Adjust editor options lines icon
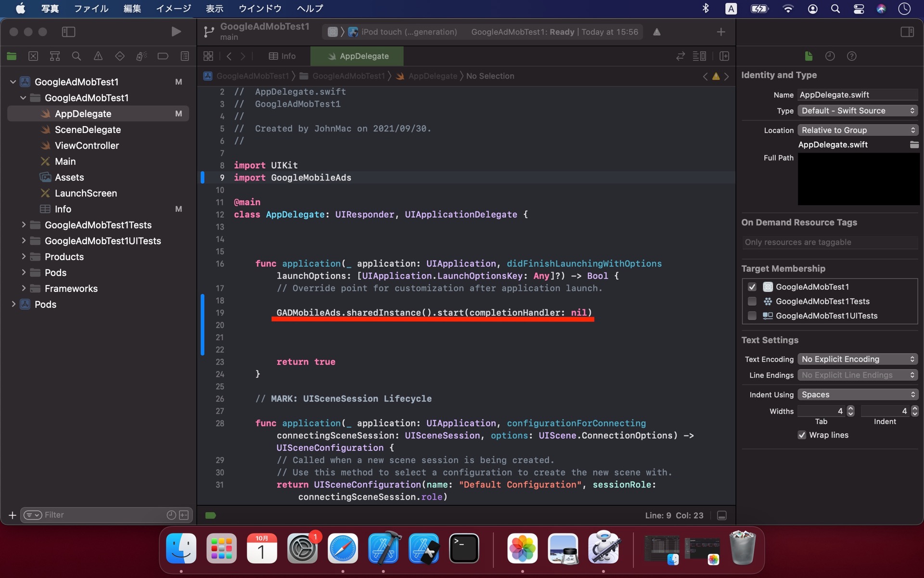 699,56
